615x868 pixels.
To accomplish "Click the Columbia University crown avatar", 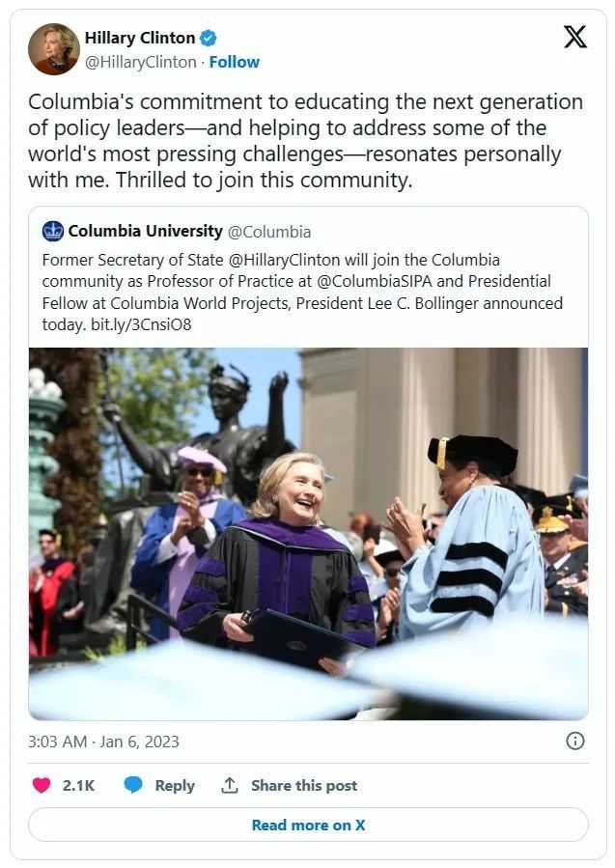I will (x=53, y=231).
